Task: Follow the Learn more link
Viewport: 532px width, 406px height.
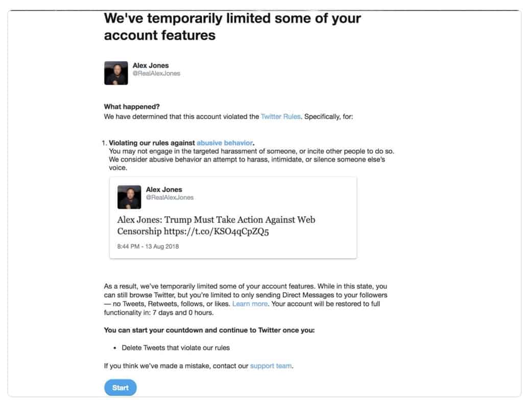Action: [250, 303]
